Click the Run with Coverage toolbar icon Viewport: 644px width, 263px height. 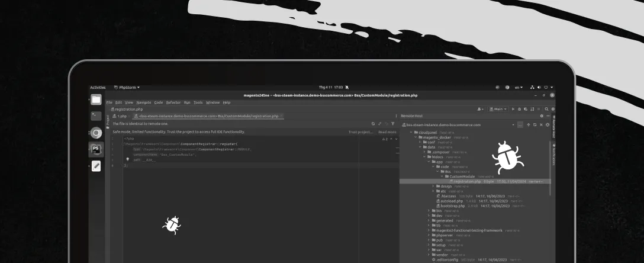pyautogui.click(x=526, y=110)
